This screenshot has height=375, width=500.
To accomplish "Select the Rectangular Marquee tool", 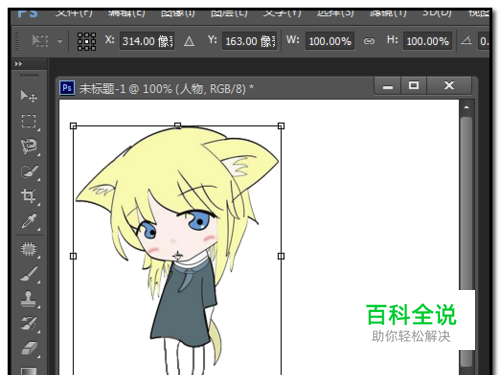I will click(29, 121).
